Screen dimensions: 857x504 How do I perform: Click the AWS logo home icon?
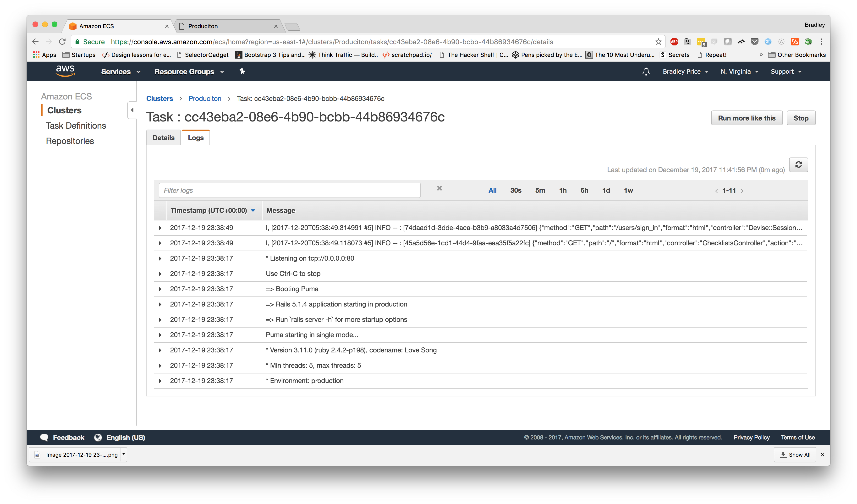[x=65, y=71]
